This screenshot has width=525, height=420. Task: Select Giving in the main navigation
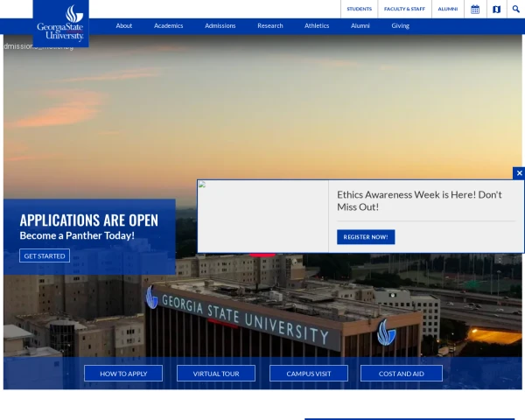pyautogui.click(x=400, y=26)
